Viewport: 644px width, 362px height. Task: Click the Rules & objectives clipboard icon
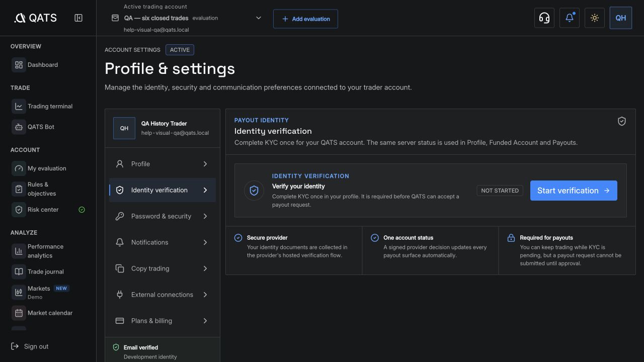point(19,189)
